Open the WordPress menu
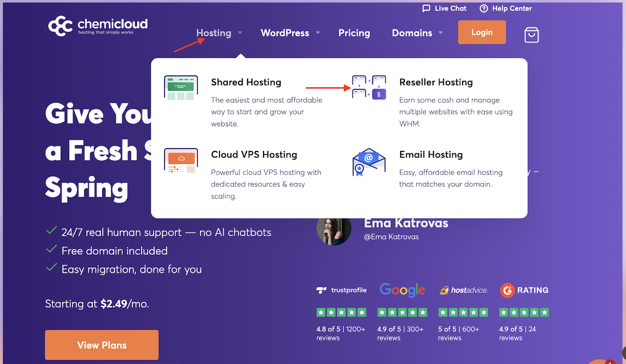 (285, 33)
